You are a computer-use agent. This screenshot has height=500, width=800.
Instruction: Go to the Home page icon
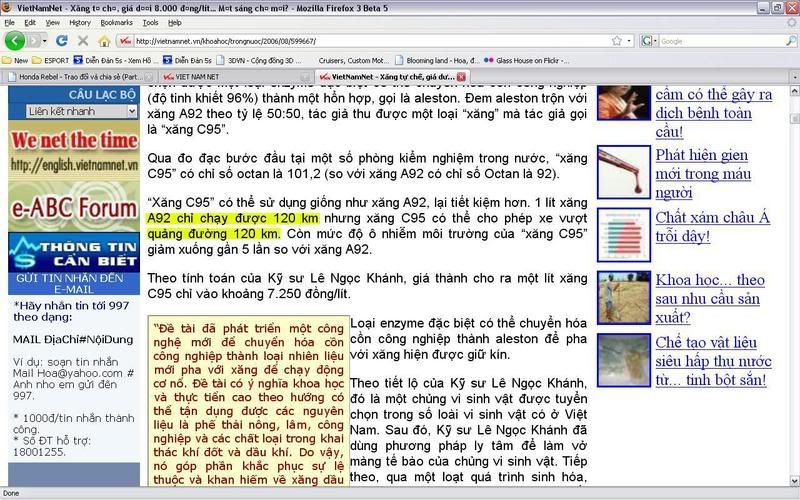pos(105,41)
